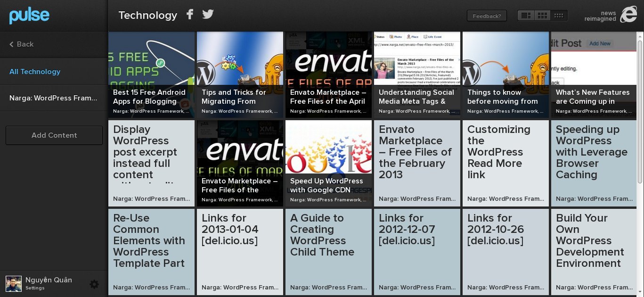Viewport: 644px width, 297px height.
Task: Switch to medium grid layout view
Action: 542,16
